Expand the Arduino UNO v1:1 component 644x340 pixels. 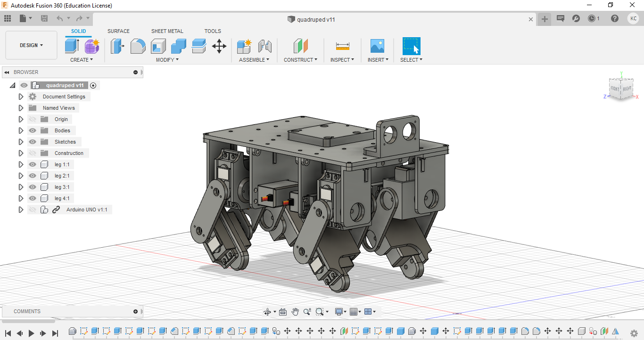click(21, 209)
